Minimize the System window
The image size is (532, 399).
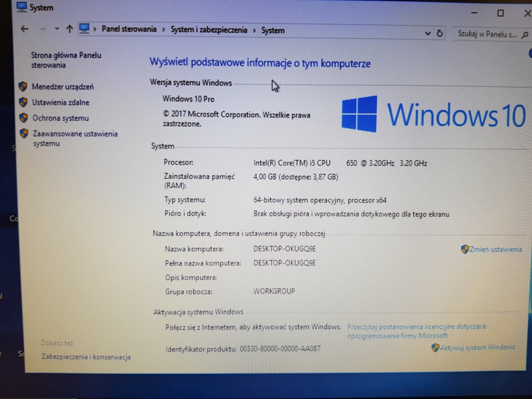pyautogui.click(x=474, y=13)
